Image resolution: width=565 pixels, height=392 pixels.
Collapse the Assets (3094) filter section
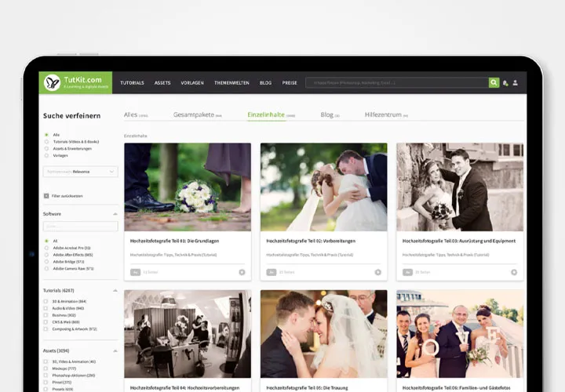pos(115,350)
